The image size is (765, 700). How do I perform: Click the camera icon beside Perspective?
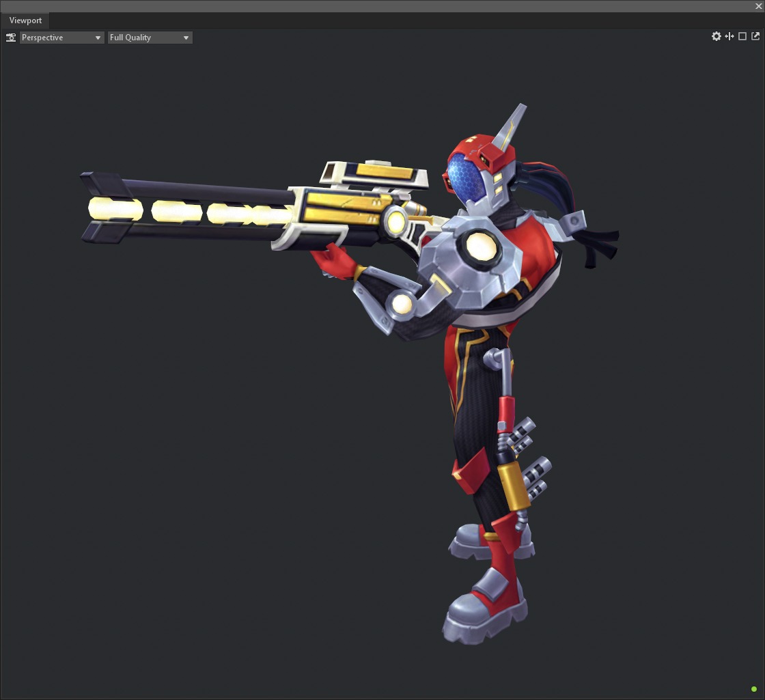[x=11, y=38]
